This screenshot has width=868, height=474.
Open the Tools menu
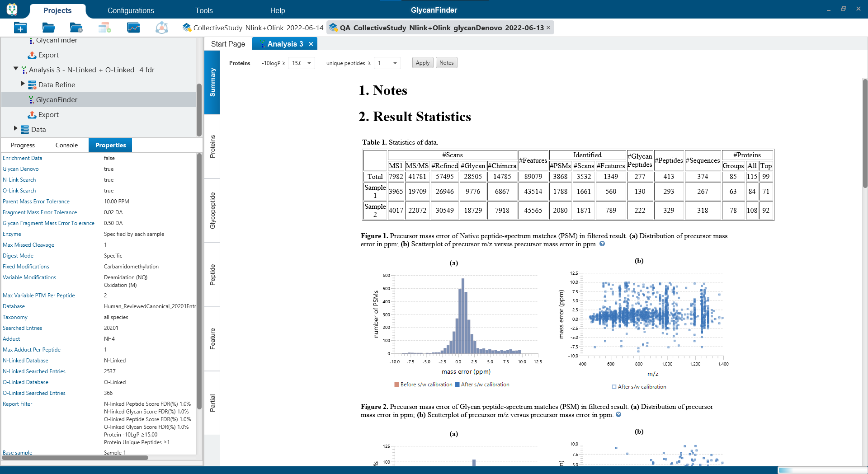[204, 10]
